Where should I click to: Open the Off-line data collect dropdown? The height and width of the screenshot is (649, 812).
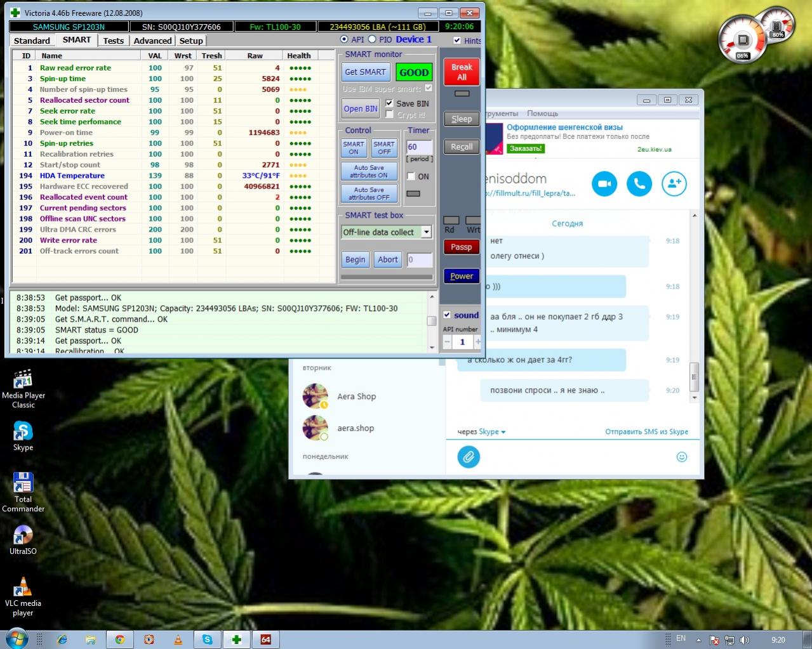(427, 232)
